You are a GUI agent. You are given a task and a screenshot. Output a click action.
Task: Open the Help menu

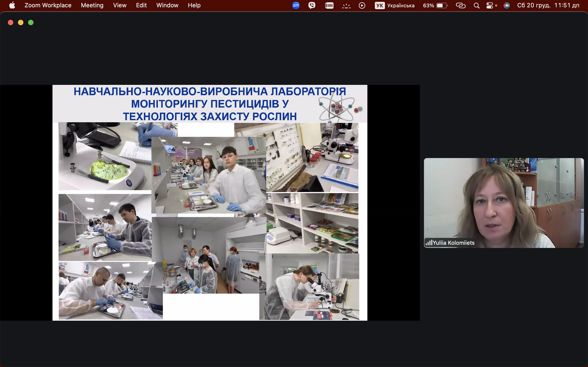coord(194,5)
